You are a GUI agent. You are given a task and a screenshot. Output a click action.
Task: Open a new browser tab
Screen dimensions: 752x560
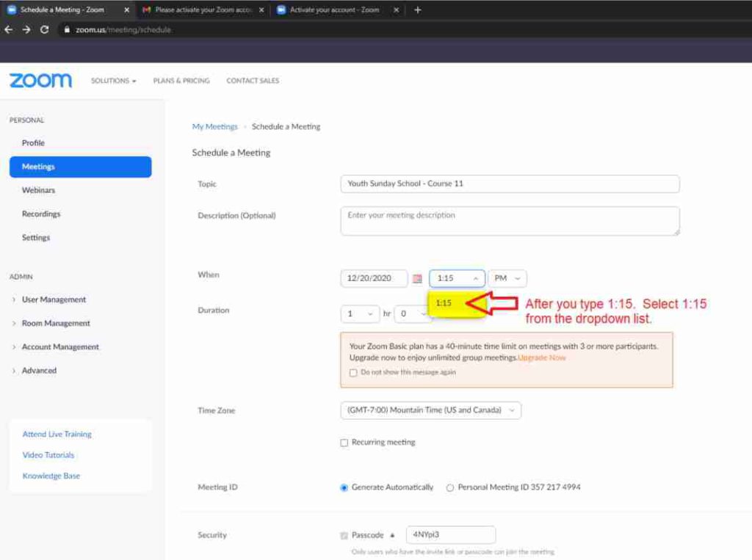click(418, 10)
